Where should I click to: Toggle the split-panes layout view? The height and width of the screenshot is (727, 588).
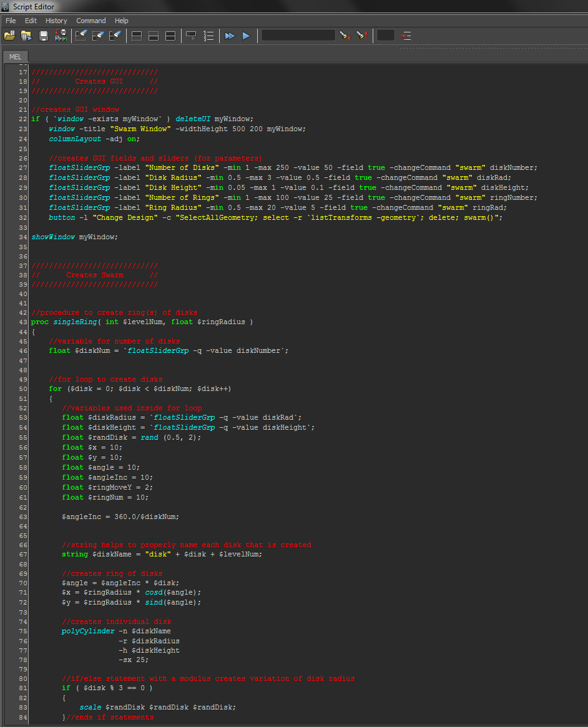170,36
